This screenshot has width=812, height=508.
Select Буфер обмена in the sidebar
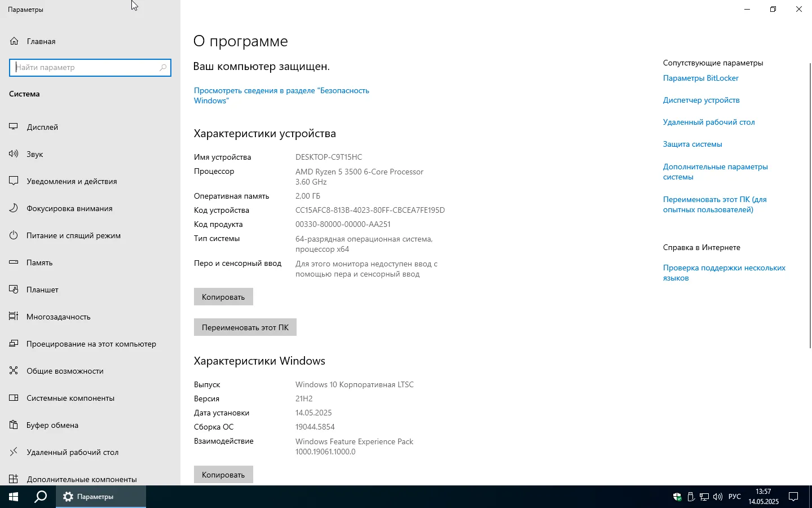(90, 425)
